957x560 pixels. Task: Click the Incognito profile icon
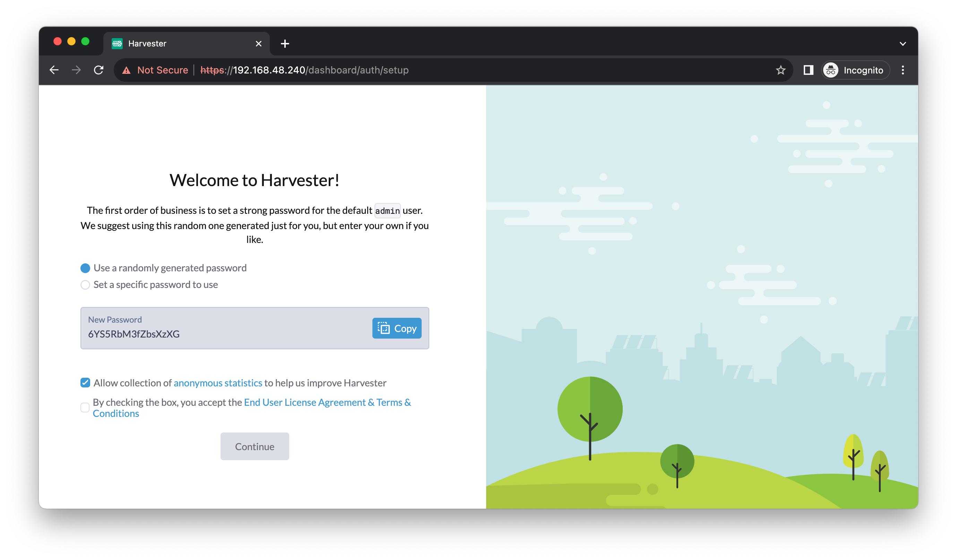[830, 69]
